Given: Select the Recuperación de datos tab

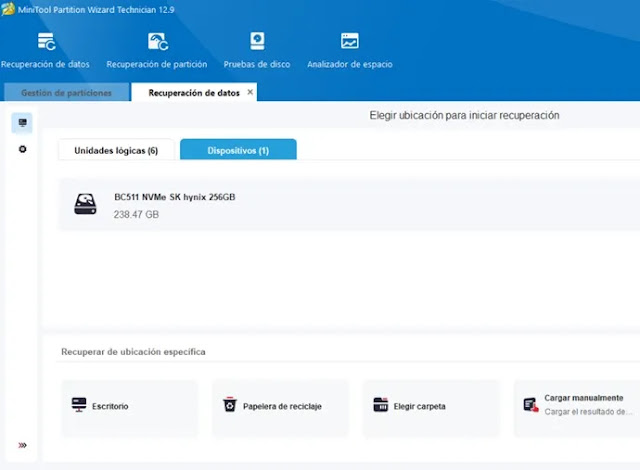Looking at the screenshot, I should pos(194,93).
